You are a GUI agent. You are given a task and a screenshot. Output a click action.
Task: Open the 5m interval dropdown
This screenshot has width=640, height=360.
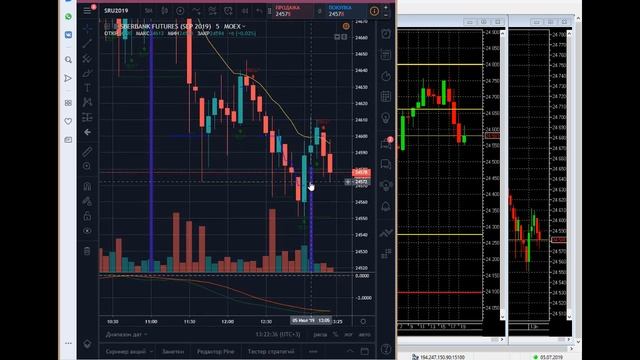(x=148, y=11)
